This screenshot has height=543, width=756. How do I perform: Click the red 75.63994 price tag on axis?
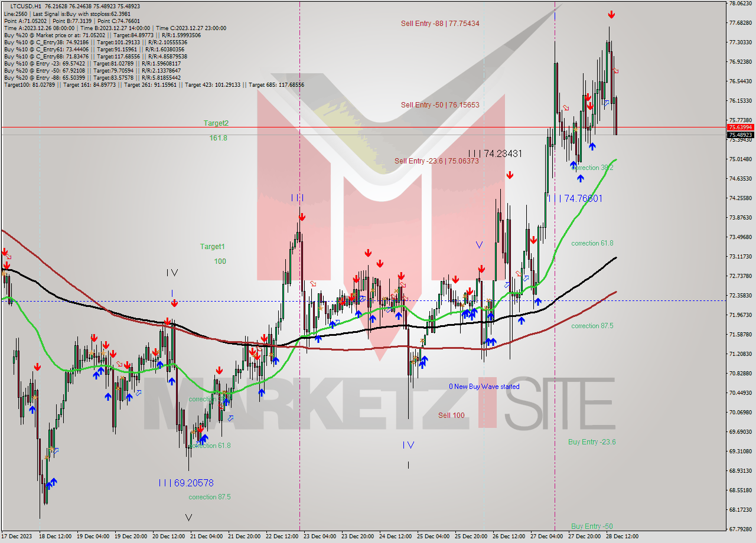click(740, 127)
